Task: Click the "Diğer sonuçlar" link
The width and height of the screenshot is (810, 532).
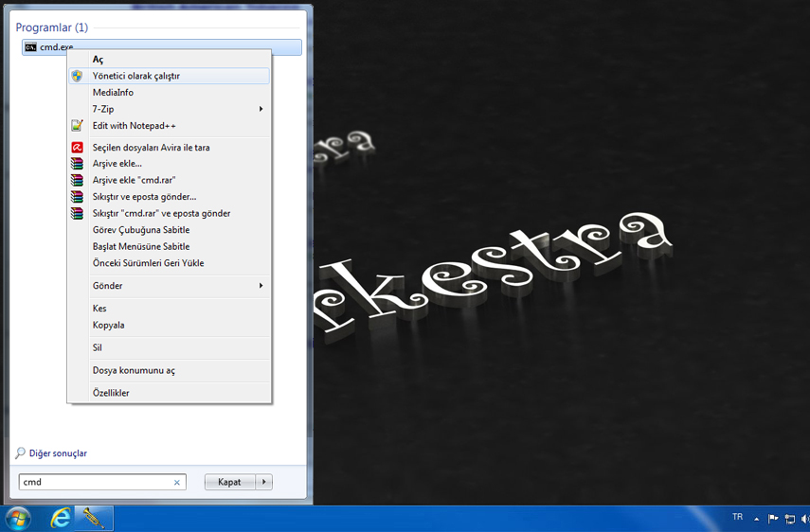Action: point(58,453)
